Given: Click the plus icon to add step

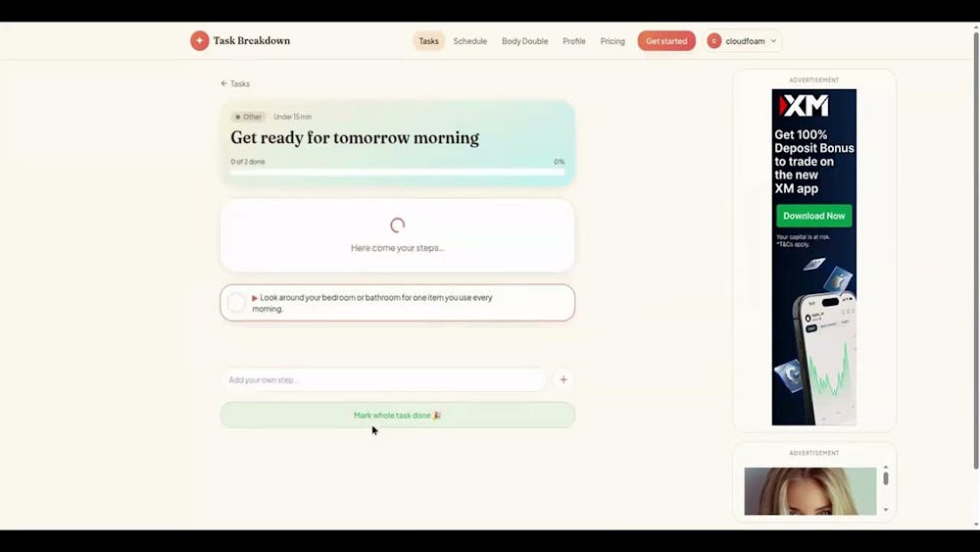Looking at the screenshot, I should [563, 379].
